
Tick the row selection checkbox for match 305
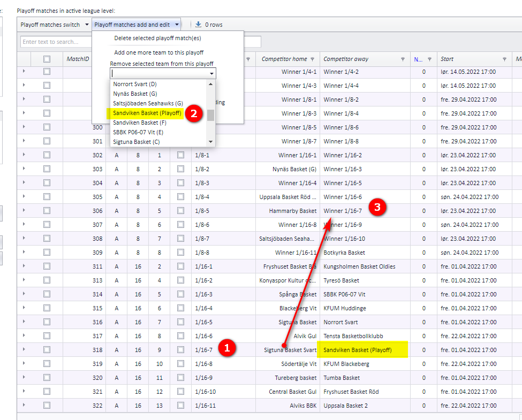(47, 197)
